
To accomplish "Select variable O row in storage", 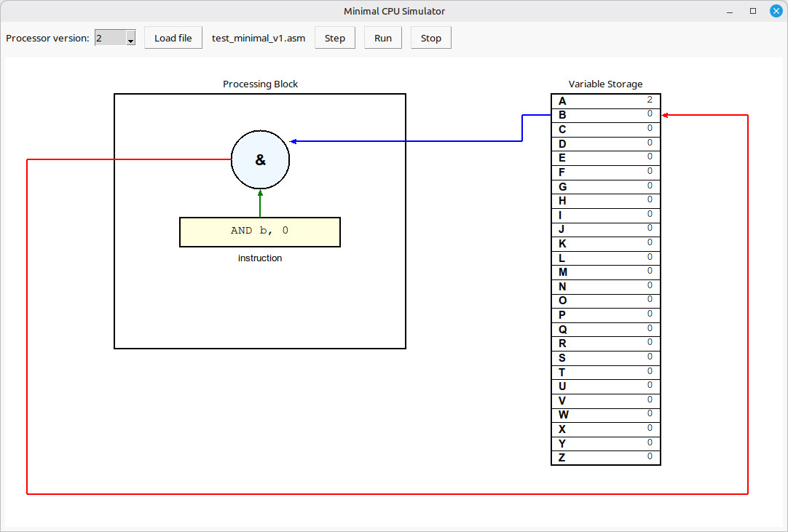I will point(606,301).
